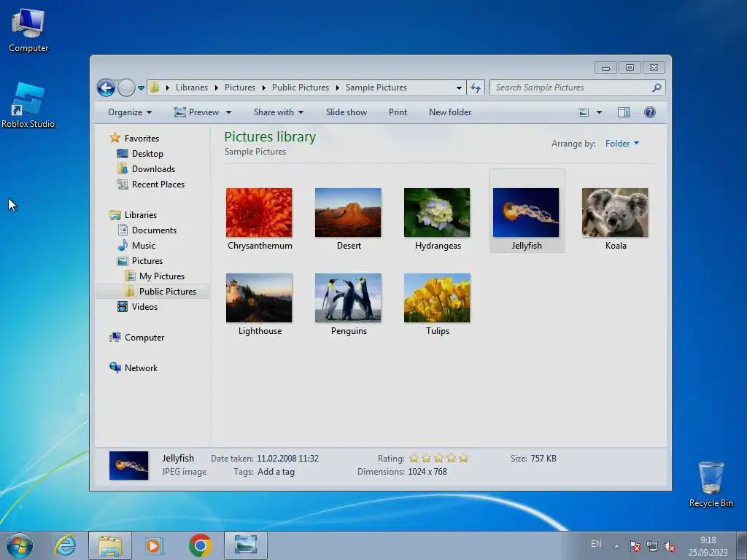Select the Tulips thumbnail
This screenshot has width=747, height=560.
click(437, 297)
